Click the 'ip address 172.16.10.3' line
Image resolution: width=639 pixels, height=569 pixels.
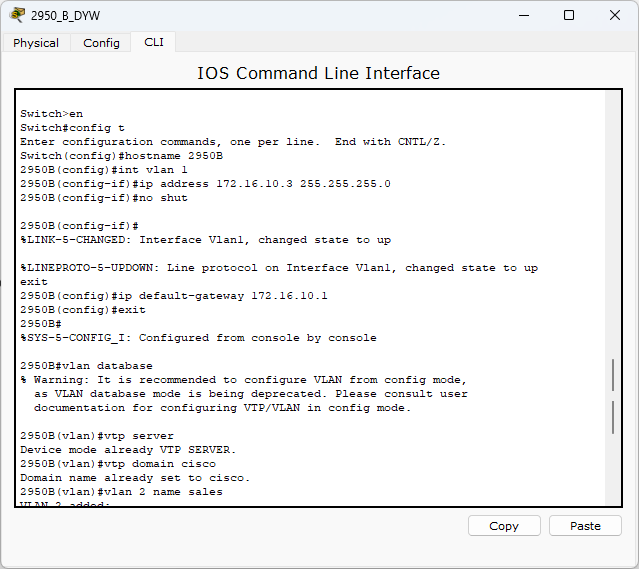click(205, 184)
